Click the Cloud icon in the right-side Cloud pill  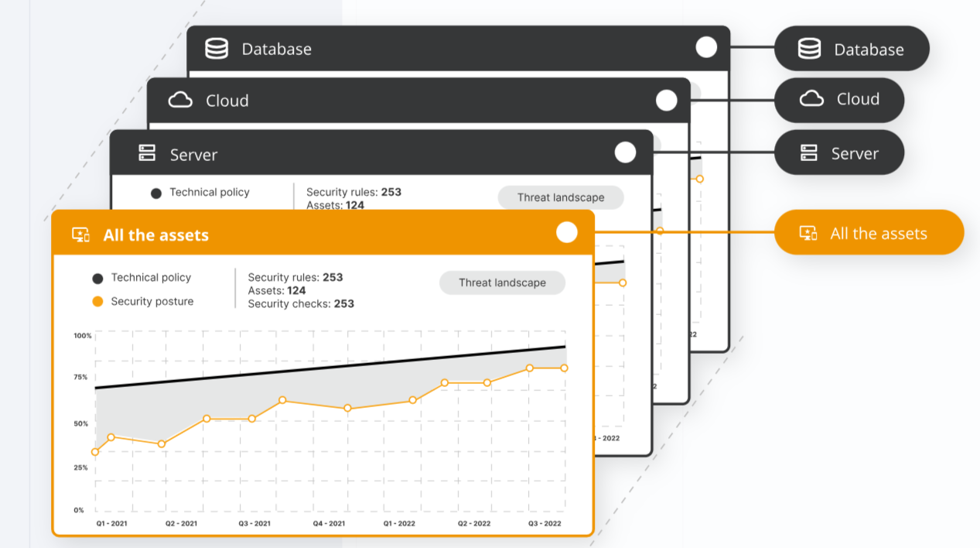(813, 100)
